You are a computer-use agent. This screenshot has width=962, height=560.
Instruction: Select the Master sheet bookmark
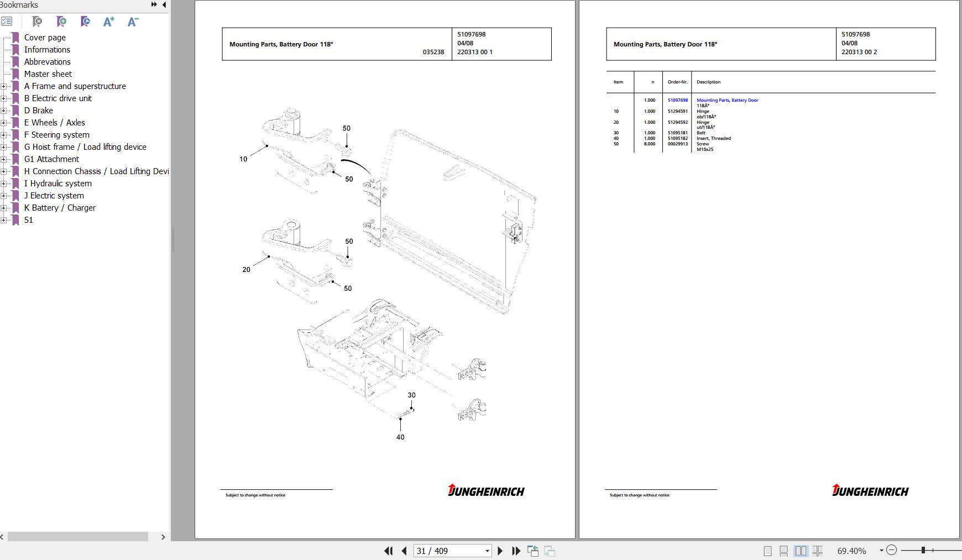[x=48, y=74]
